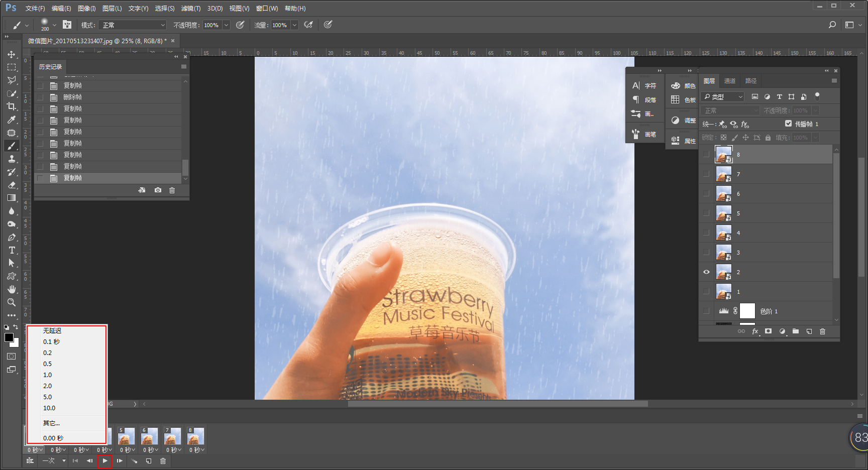Viewport: 868px width, 470px height.
Task: Select the first frame button
Action: click(75, 461)
